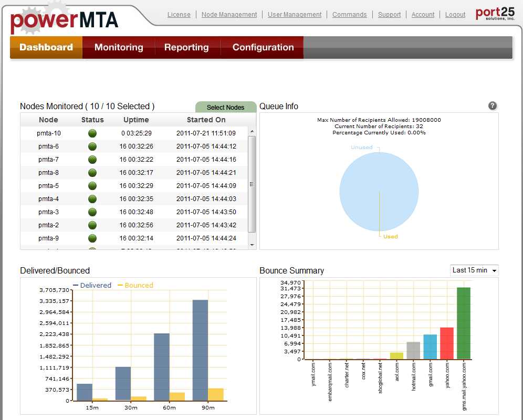
Task: Click the 90m Delivered bar
Action: pos(200,350)
